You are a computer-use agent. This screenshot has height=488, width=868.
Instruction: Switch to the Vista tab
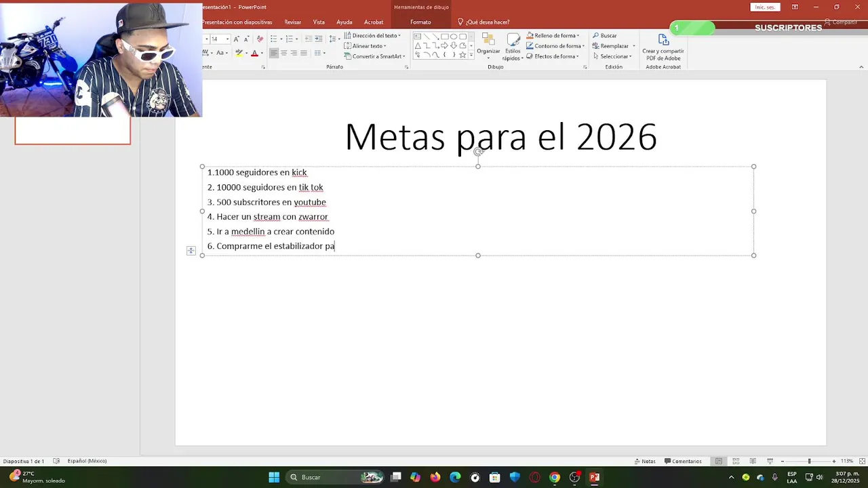(319, 22)
